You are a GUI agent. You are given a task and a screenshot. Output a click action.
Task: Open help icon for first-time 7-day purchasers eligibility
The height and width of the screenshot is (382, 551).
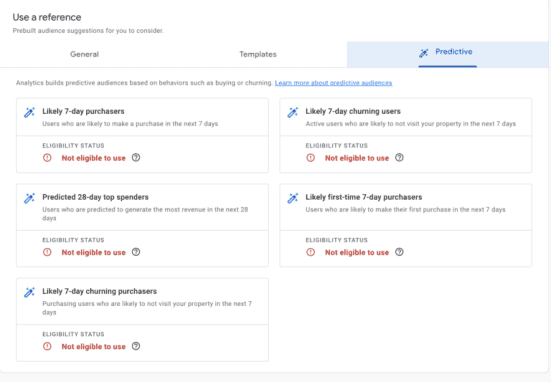tap(399, 252)
